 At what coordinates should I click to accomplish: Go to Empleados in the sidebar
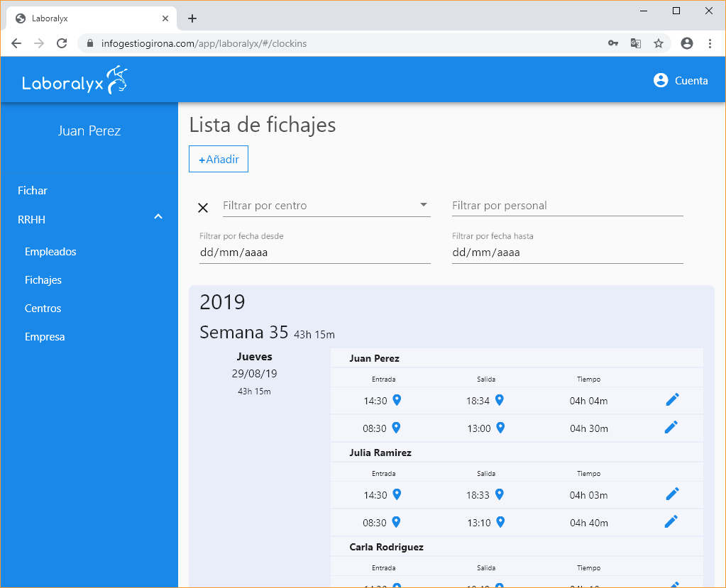[50, 252]
